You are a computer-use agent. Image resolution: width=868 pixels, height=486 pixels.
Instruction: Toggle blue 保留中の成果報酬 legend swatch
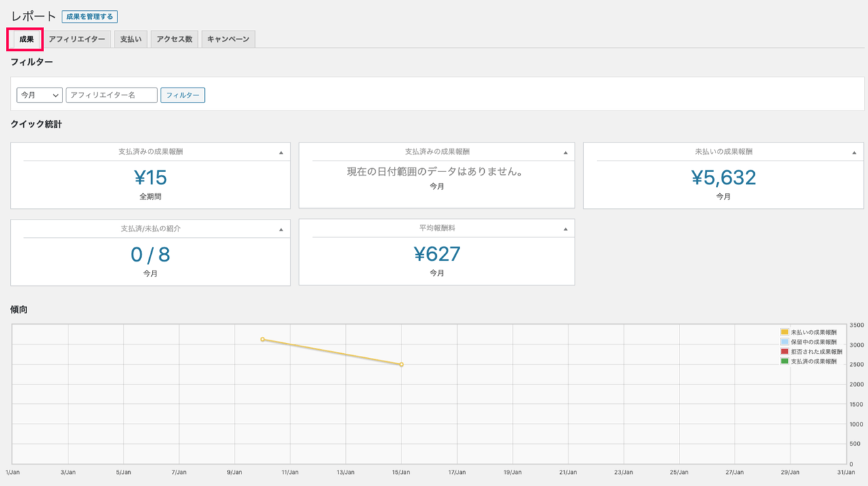coord(785,342)
